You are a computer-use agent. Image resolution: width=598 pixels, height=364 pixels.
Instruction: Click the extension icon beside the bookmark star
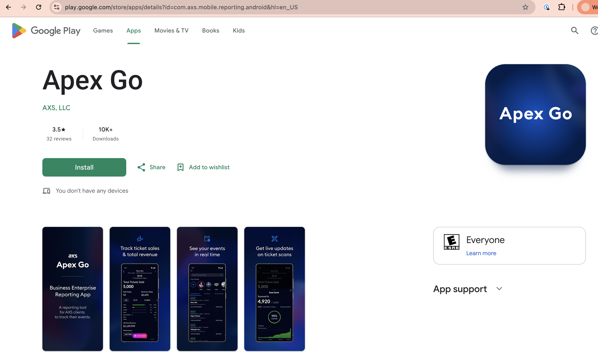pos(546,7)
